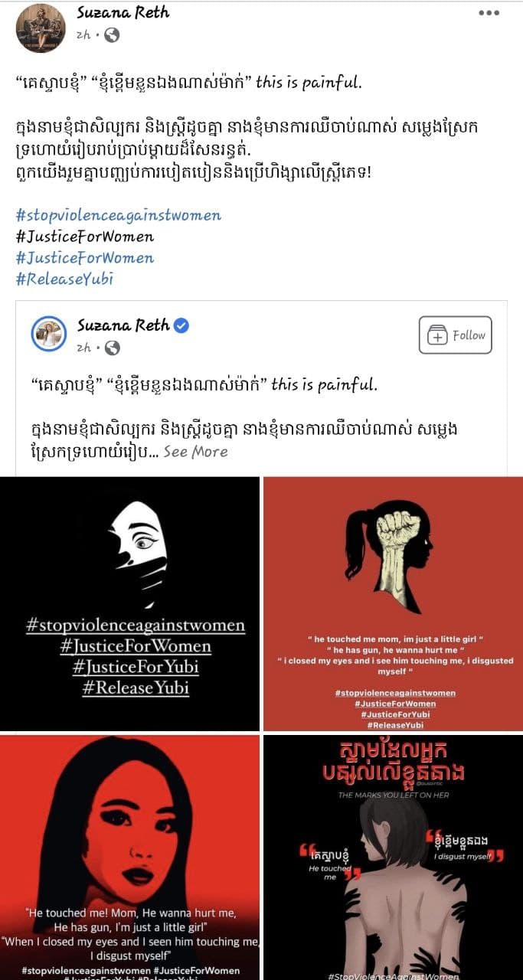The image size is (523, 980).
Task: Click the plus icon inside Follow button
Action: (437, 335)
